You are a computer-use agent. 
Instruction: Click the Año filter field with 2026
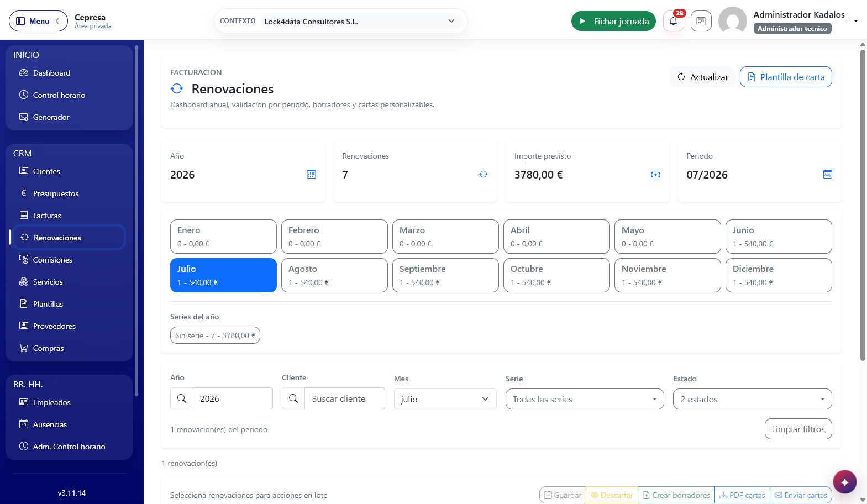233,398
